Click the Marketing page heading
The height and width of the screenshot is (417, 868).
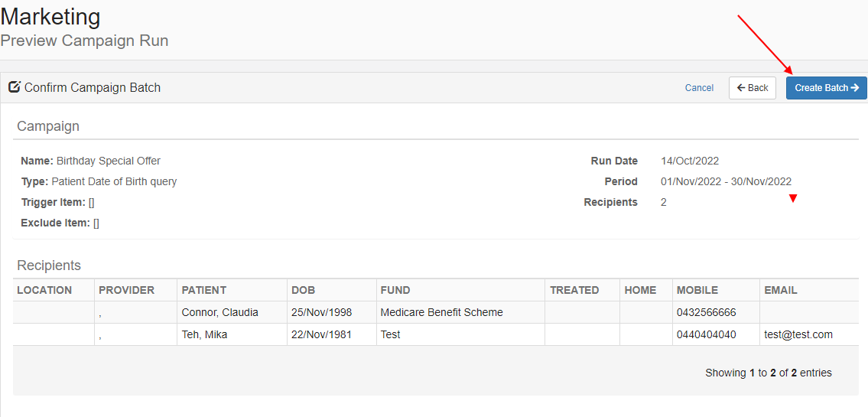(x=50, y=17)
